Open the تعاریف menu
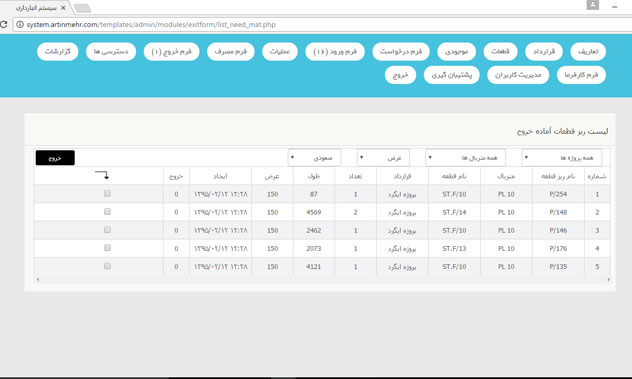 click(x=588, y=52)
